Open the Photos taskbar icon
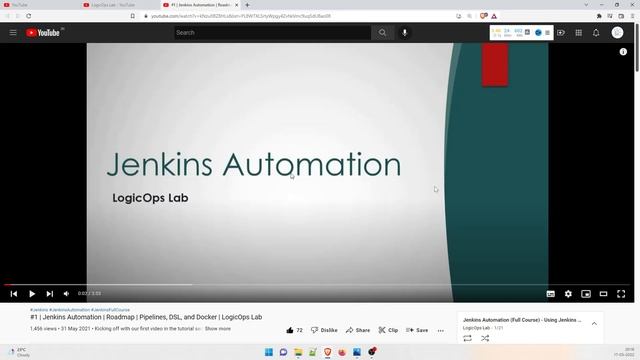This screenshot has width=640, height=360. (357, 352)
